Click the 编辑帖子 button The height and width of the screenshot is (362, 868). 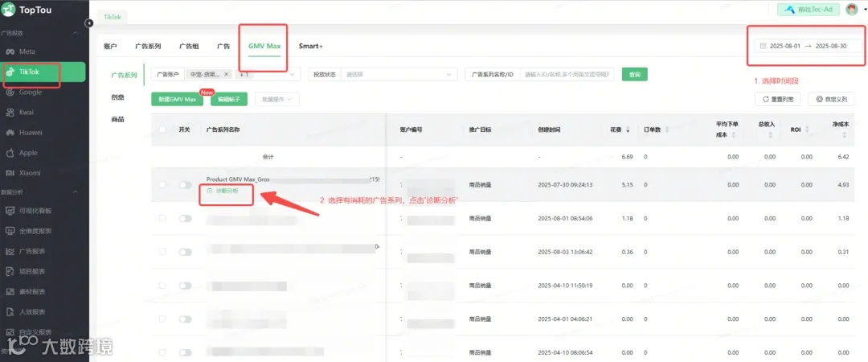[x=228, y=99]
